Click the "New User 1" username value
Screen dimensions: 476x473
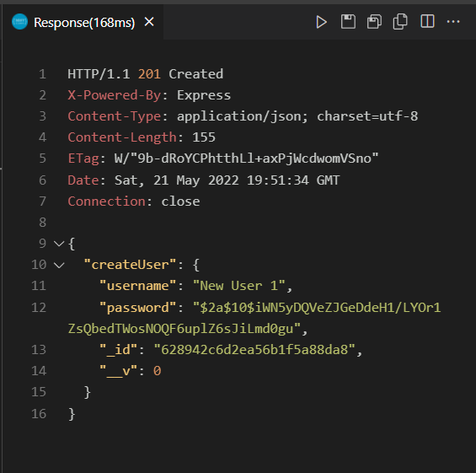pos(239,286)
